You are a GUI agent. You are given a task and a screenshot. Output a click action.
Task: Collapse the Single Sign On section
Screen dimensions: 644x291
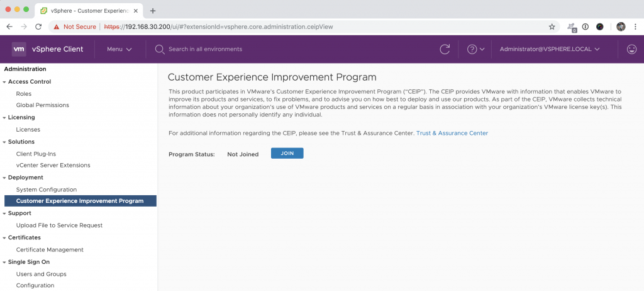(4, 262)
